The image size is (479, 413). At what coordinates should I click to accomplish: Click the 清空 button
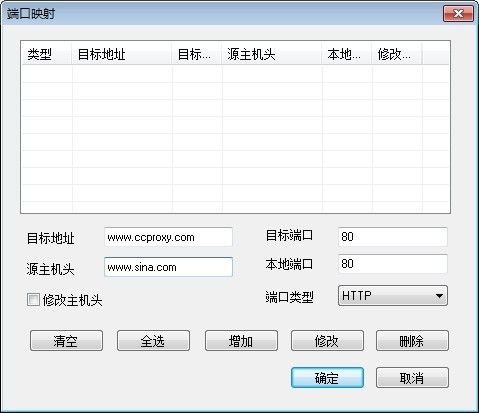pos(66,341)
